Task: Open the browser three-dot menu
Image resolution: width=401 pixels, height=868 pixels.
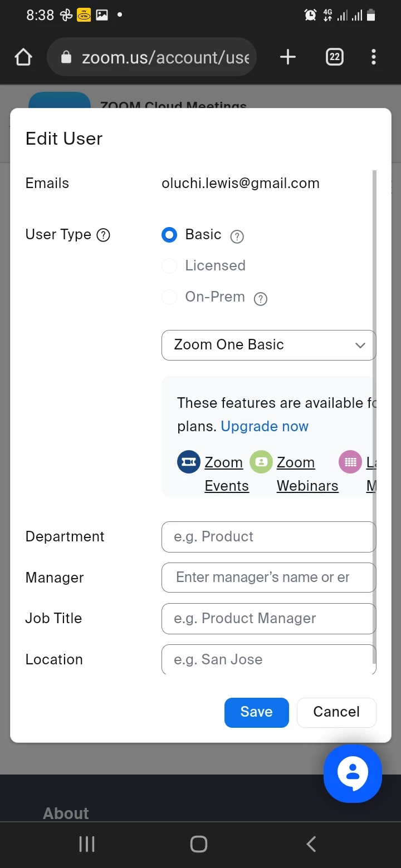Action: click(x=373, y=57)
